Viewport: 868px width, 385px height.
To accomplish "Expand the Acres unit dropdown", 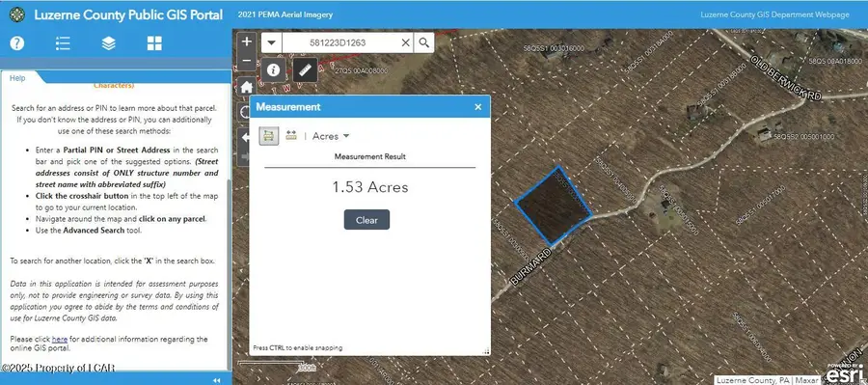I will [x=331, y=136].
